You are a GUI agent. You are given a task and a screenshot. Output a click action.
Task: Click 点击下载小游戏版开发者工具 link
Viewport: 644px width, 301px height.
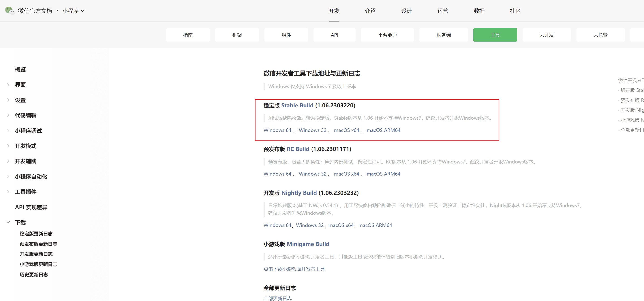click(294, 269)
